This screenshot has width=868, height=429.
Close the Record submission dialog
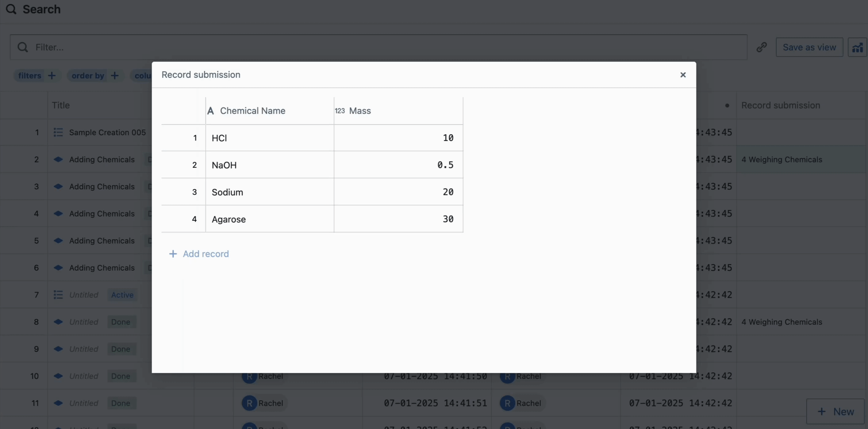[683, 75]
